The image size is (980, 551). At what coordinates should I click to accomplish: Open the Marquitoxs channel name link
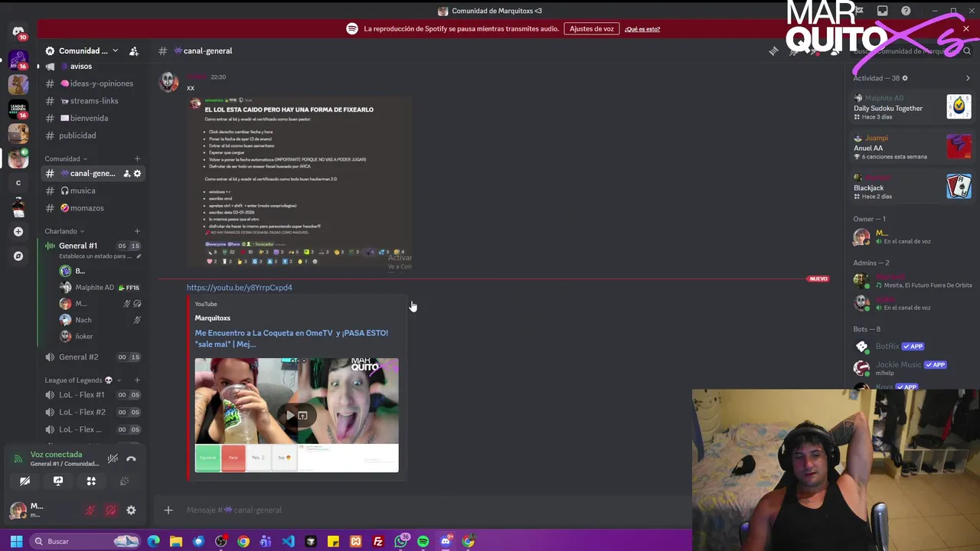[x=212, y=318]
